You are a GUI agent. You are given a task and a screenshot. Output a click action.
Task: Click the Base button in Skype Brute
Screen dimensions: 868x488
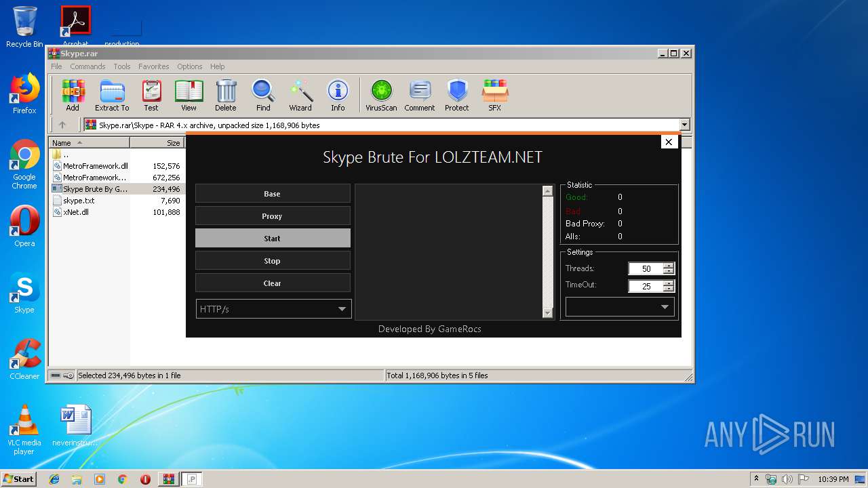coord(273,193)
